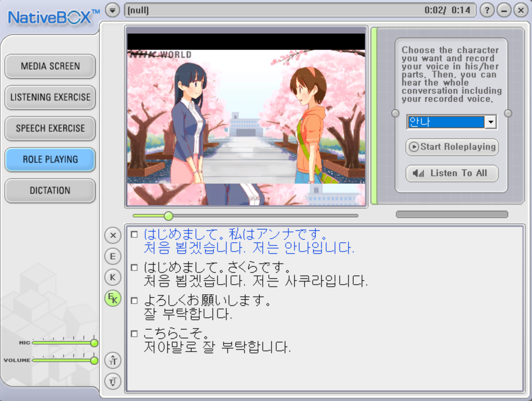The width and height of the screenshot is (532, 401).
Task: Adjust the MIC level slider knob
Action: tap(95, 343)
